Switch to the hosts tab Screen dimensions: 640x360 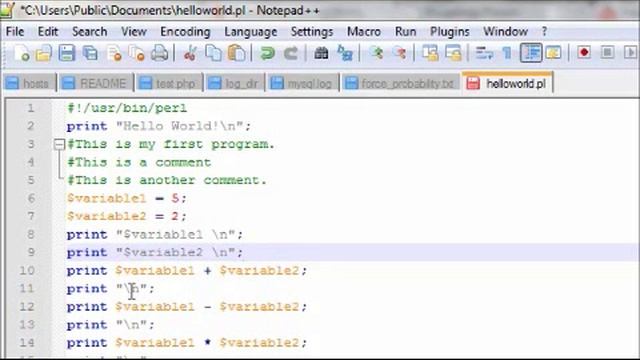tap(29, 84)
